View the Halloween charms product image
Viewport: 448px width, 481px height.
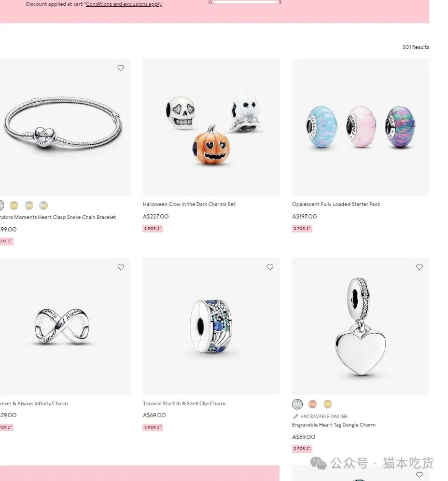[x=211, y=127]
